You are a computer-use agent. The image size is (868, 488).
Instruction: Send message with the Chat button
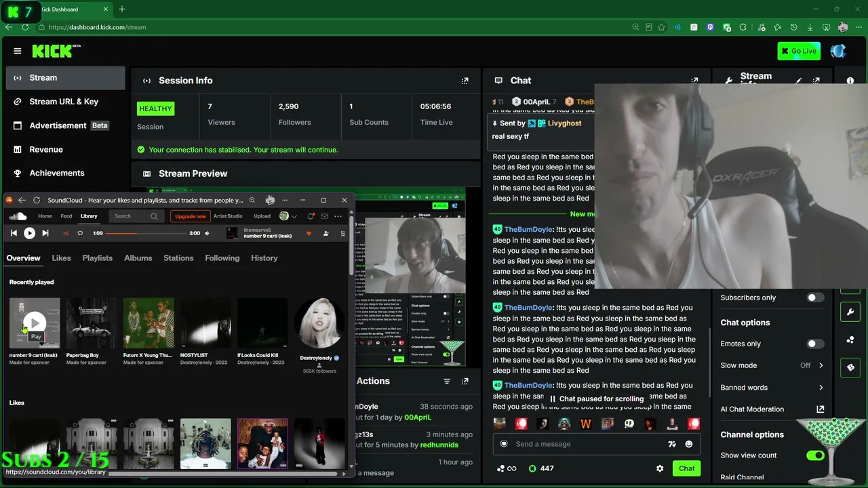pyautogui.click(x=687, y=468)
